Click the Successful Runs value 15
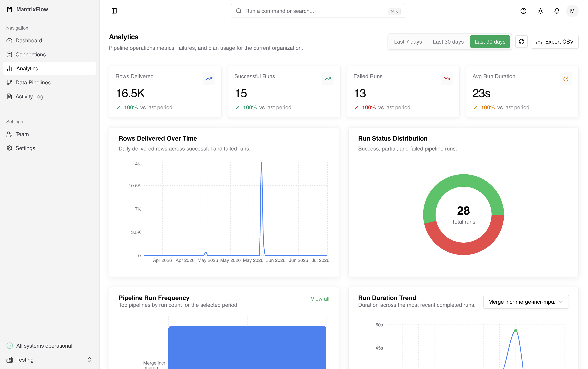 click(x=241, y=93)
